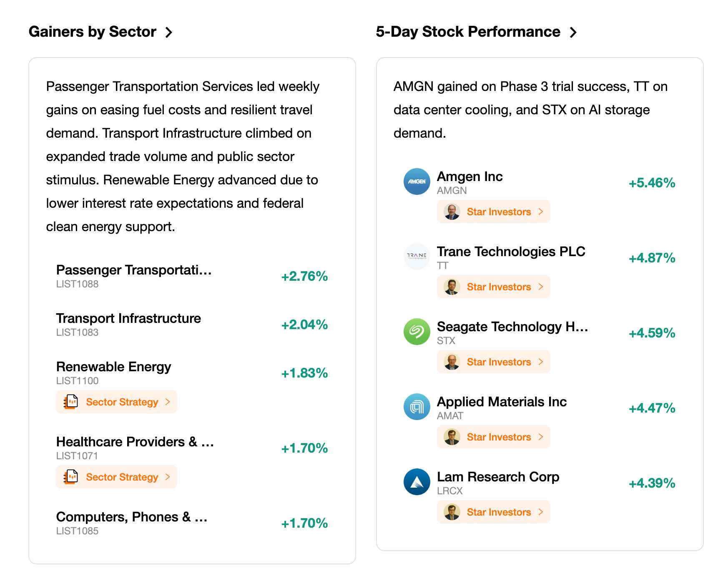Click the green Seagate logo icon
The width and height of the screenshot is (728, 584).
tap(417, 332)
